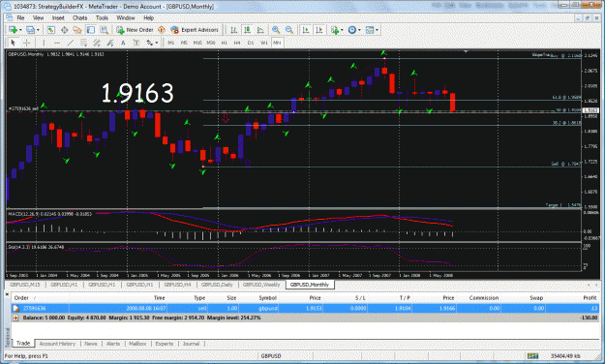Screen dimensions: 605x364
Task: Switch timeframe to H4 in toolbar
Action: 237,43
